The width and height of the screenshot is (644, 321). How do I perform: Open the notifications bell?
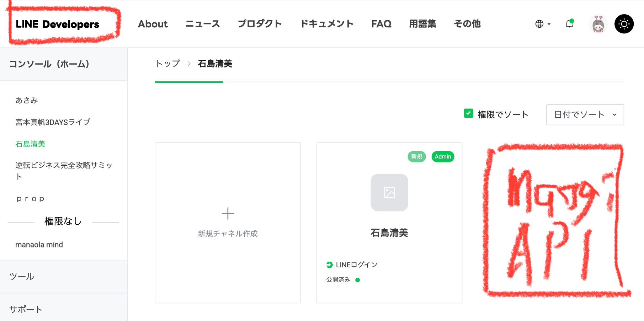click(x=569, y=23)
